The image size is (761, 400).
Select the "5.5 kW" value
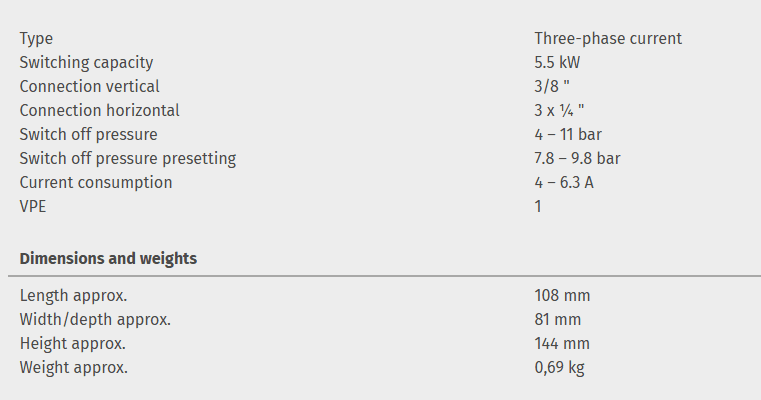coord(557,63)
